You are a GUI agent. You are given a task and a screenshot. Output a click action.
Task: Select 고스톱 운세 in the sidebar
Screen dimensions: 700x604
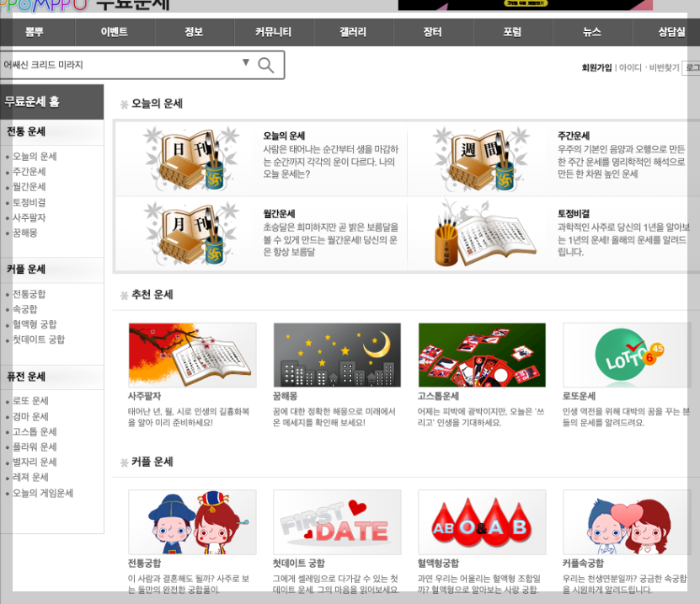coord(35,431)
